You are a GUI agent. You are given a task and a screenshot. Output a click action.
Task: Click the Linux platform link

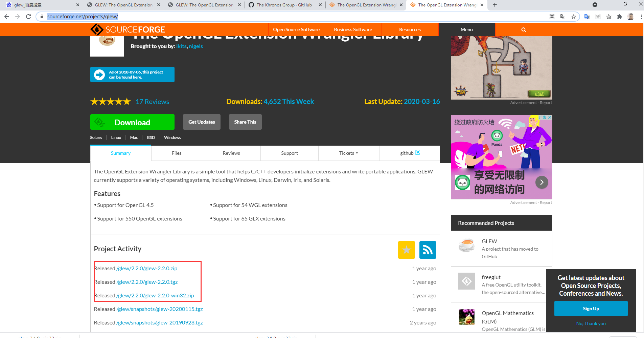click(x=116, y=138)
